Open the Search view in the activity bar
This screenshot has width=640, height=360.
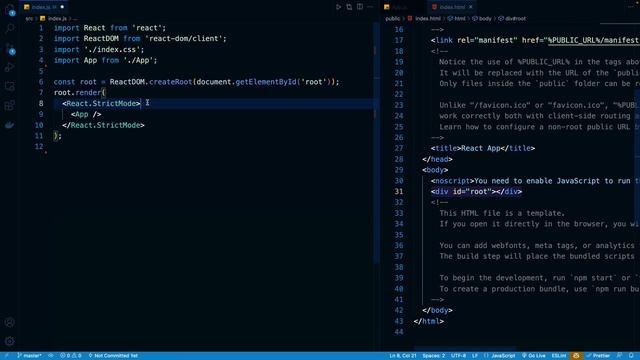(x=10, y=28)
